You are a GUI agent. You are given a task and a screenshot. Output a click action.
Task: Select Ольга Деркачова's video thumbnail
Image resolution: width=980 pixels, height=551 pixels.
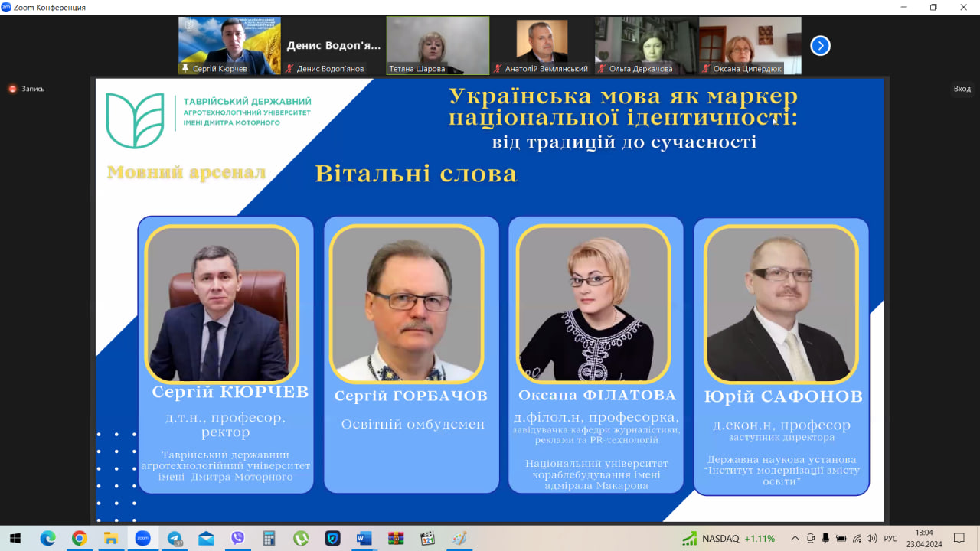click(x=646, y=45)
